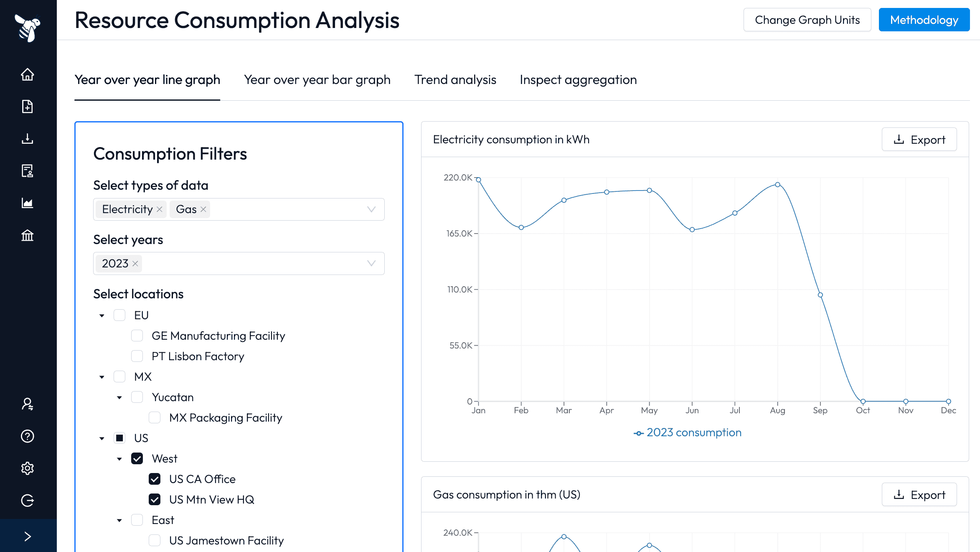Viewport: 980px width, 552px height.
Task: Check the PT Lisbon Factory checkbox
Action: [137, 356]
